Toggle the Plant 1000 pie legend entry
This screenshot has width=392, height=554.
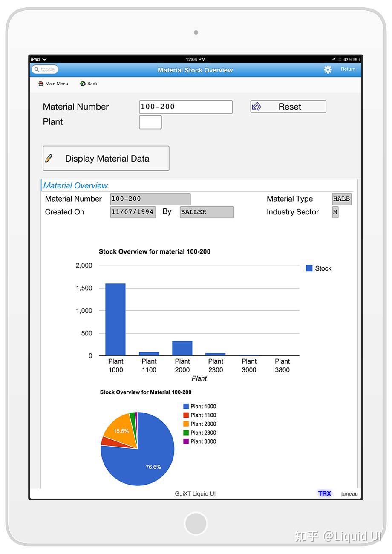200,406
